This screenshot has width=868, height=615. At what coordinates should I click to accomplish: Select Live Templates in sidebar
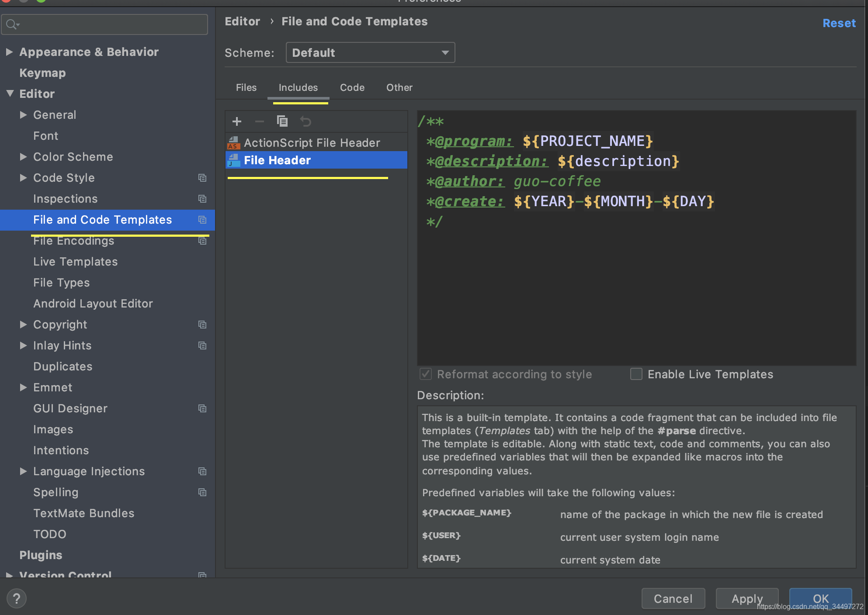75,262
